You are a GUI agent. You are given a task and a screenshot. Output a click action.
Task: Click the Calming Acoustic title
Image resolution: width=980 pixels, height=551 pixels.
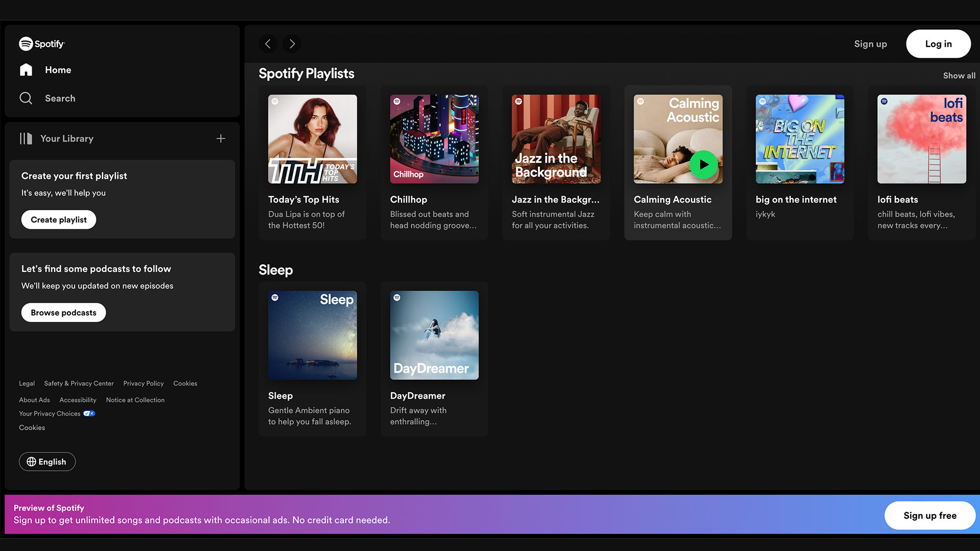672,200
